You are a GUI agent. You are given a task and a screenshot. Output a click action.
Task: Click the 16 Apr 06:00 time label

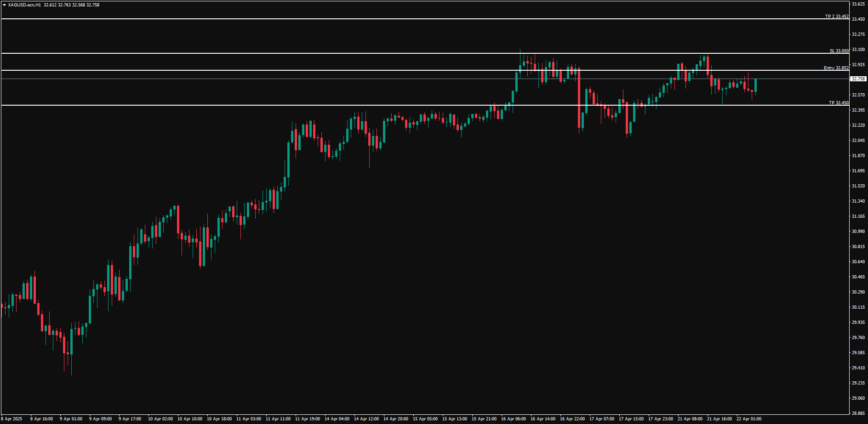point(513,419)
